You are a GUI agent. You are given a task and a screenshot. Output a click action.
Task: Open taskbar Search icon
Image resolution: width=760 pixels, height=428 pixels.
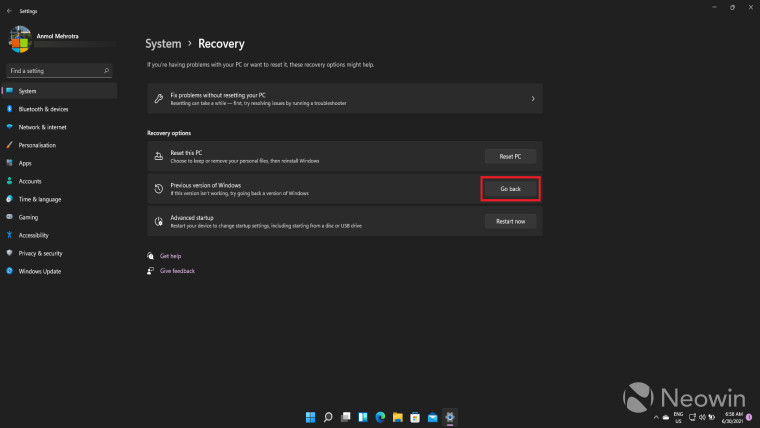(x=328, y=417)
